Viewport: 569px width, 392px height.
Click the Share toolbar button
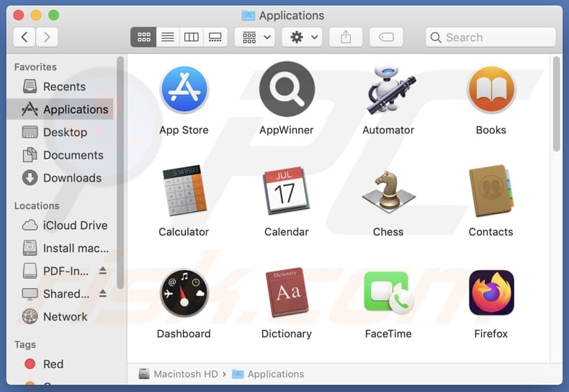point(346,37)
